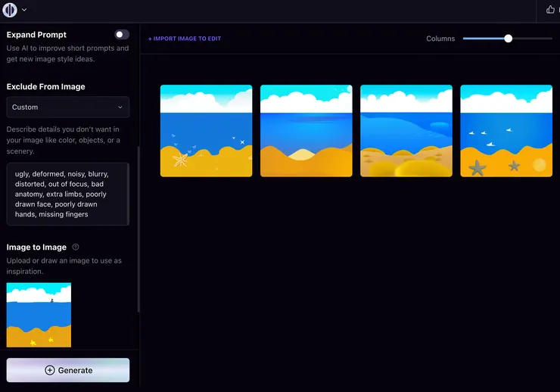Click the negative prompt text field
This screenshot has width=560, height=392.
[x=68, y=194]
